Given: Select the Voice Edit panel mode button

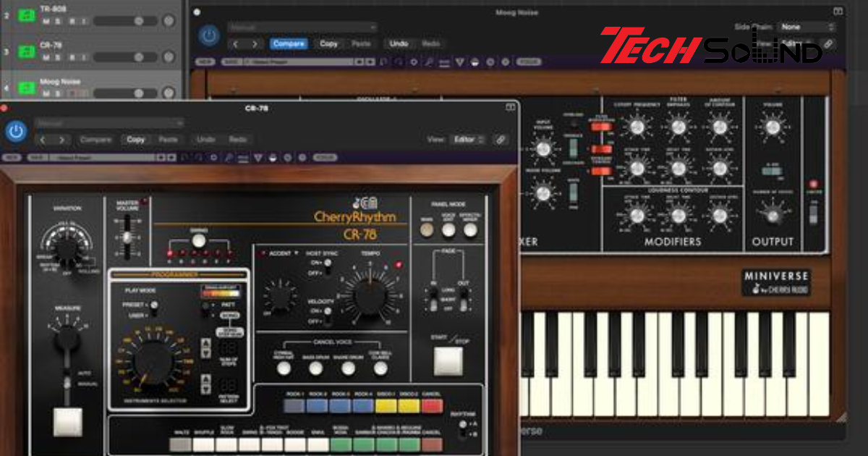Looking at the screenshot, I should (449, 231).
